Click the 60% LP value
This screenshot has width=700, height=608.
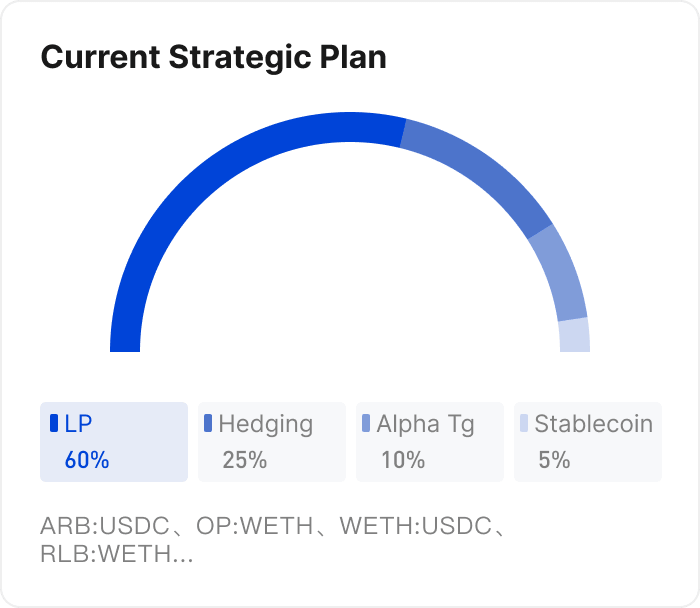click(87, 461)
